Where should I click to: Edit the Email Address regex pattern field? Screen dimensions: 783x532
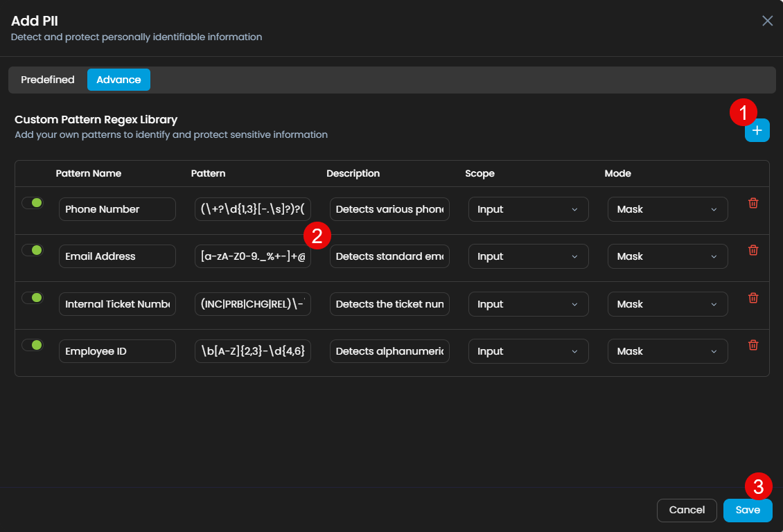tap(252, 256)
